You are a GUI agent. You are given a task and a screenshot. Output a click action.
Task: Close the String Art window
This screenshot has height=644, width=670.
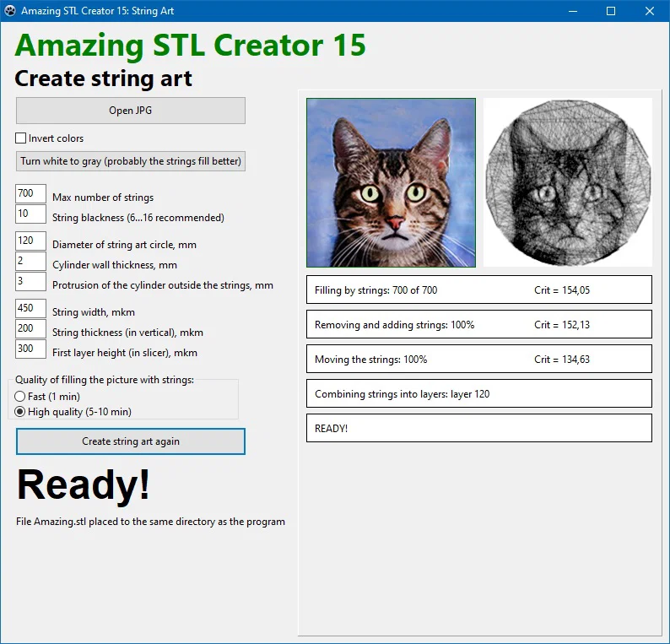650,11
